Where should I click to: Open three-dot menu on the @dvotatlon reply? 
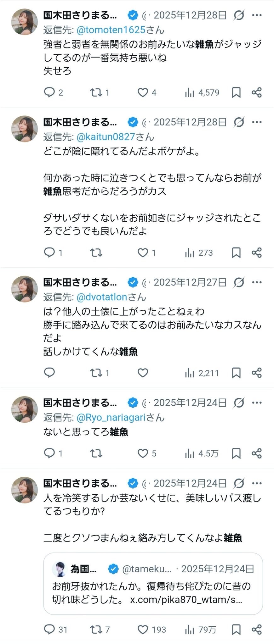click(x=257, y=282)
